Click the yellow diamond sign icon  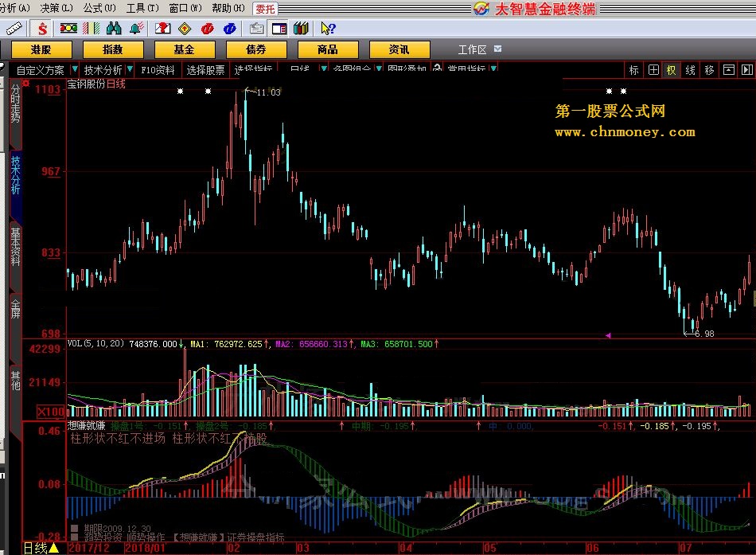[185, 29]
